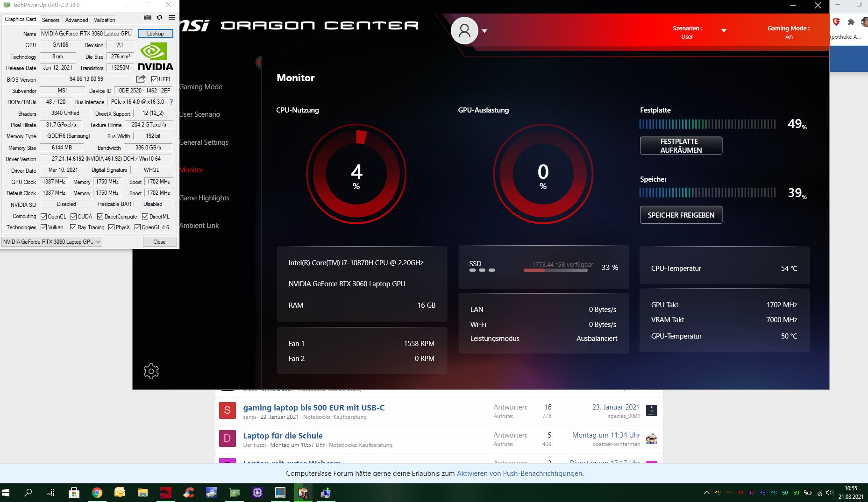
Task: Toggle the DirectCompute checkbox
Action: click(100, 217)
